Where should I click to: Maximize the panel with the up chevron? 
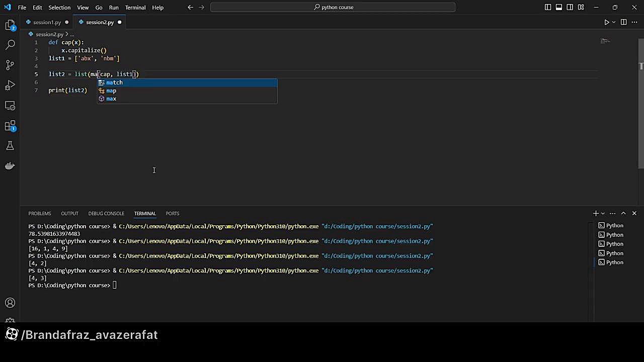pos(623,213)
